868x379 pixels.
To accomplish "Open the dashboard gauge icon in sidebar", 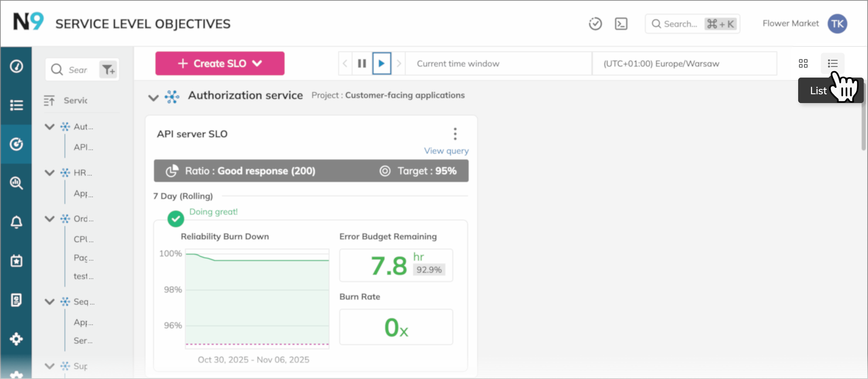I will [x=16, y=66].
